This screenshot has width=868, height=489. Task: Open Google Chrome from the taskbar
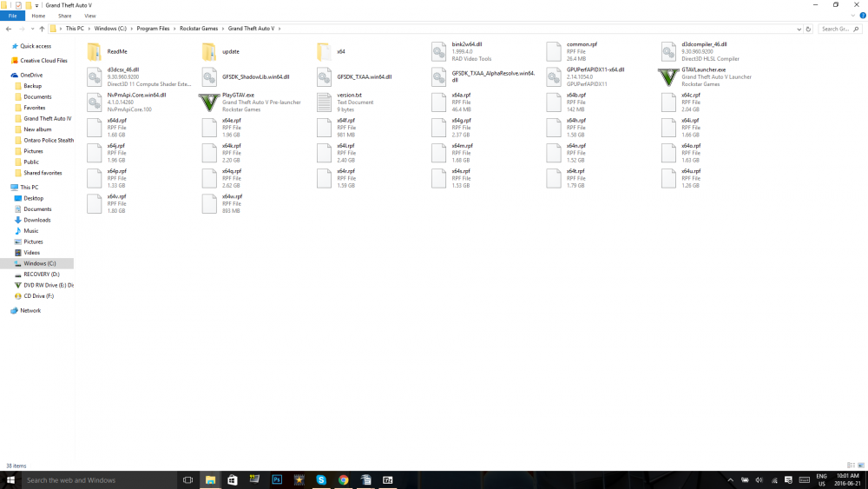click(x=343, y=480)
